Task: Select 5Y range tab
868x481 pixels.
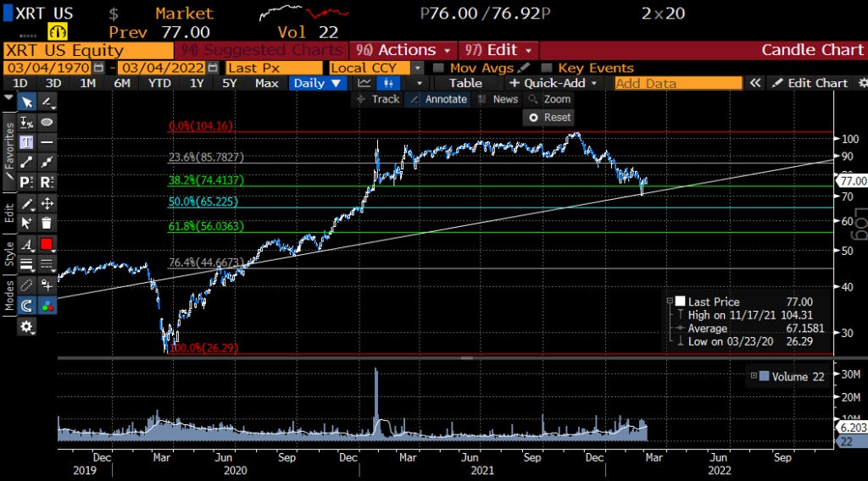Action: (x=229, y=83)
